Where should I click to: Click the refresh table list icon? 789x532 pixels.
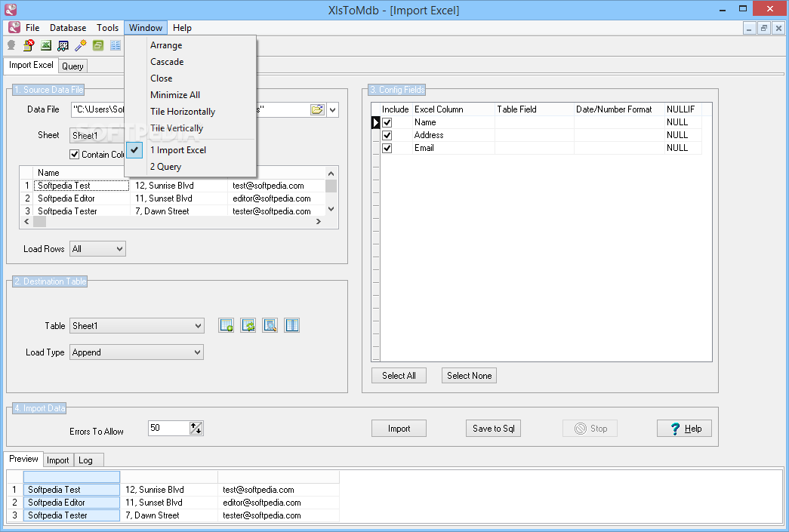(x=248, y=325)
